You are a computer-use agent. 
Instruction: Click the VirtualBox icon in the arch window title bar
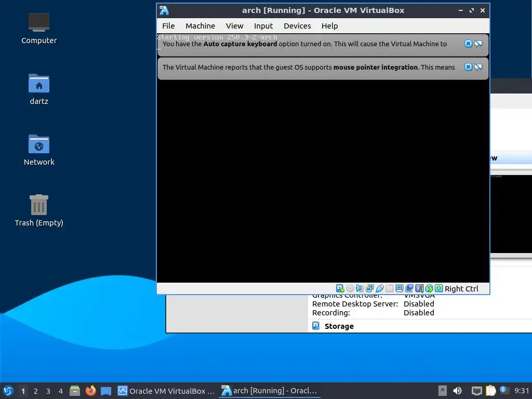164,10
